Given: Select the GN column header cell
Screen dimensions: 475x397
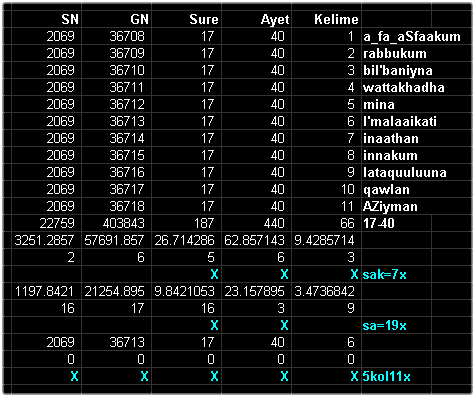Looking at the screenshot, I should (x=117, y=19).
